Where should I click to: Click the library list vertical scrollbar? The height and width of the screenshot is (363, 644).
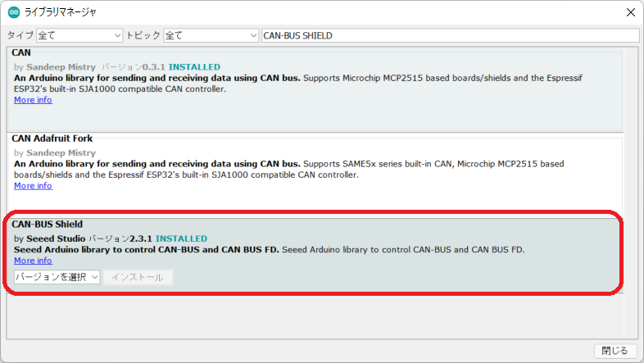coord(630,193)
